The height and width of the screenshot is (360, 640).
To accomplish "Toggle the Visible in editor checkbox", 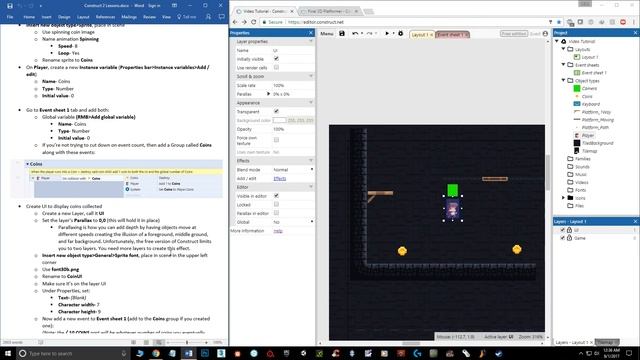I will [276, 196].
